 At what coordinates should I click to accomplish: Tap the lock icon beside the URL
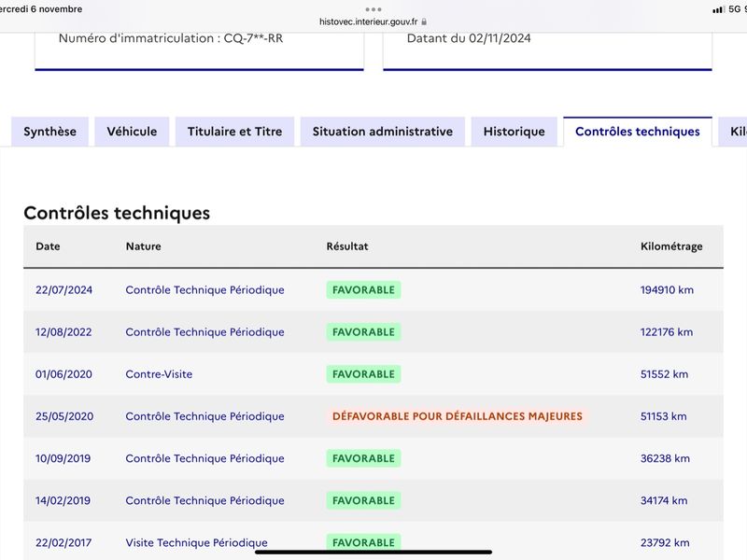point(424,21)
